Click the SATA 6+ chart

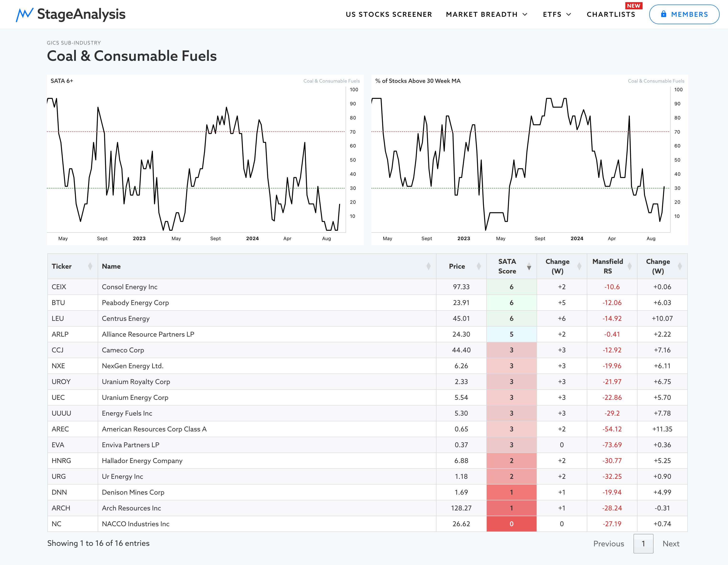click(205, 160)
